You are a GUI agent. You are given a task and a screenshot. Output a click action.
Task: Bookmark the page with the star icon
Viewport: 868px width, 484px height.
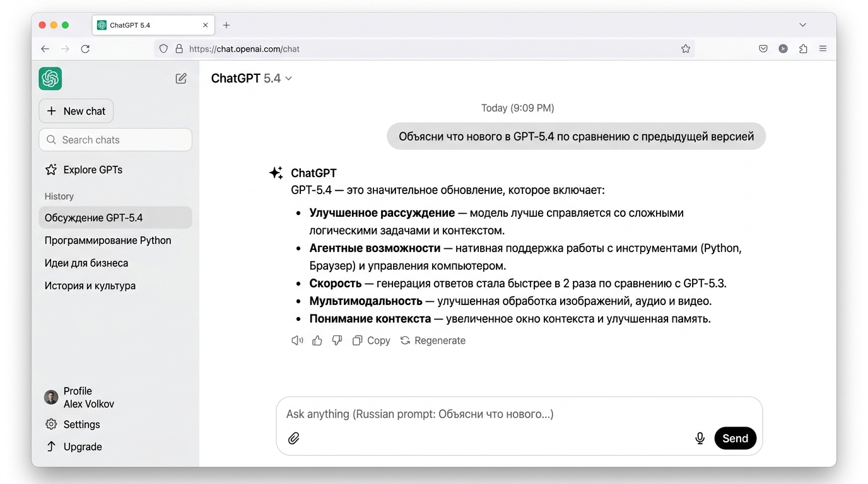[686, 48]
